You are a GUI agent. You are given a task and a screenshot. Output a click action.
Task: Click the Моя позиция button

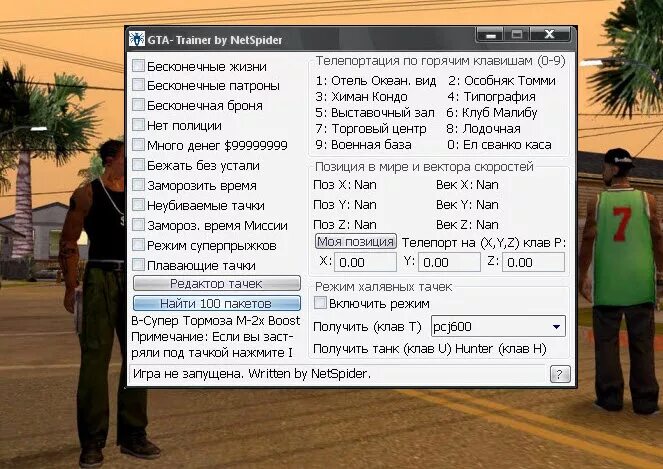click(x=356, y=241)
